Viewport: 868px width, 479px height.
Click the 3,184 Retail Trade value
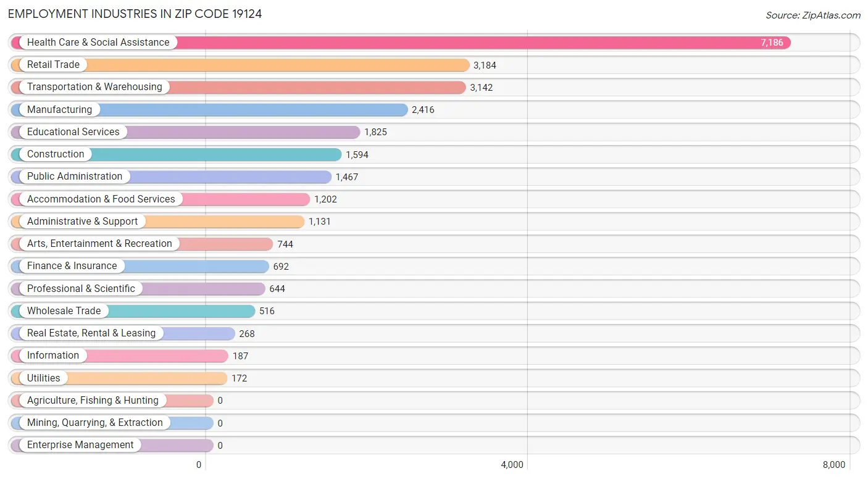(485, 65)
